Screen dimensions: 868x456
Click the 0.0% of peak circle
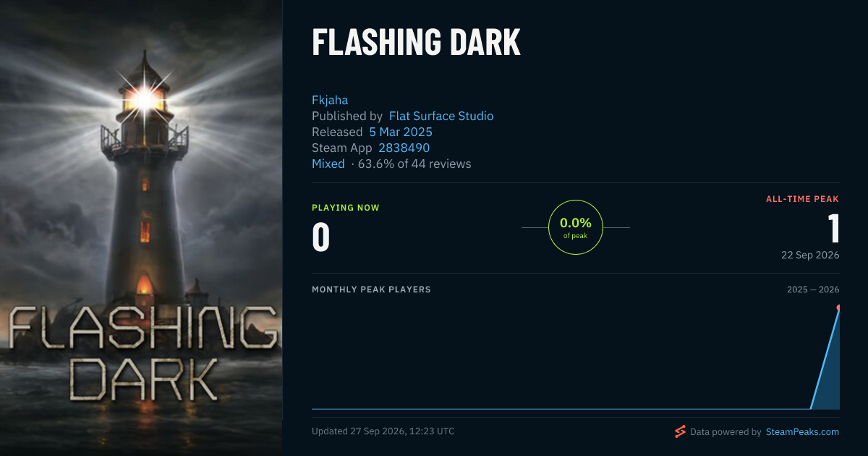click(x=576, y=227)
